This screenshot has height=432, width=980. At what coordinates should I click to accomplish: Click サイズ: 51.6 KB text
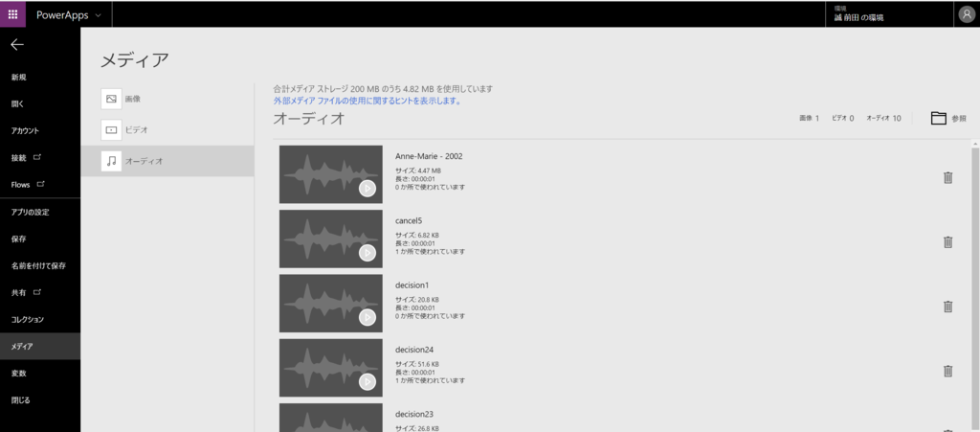417,364
